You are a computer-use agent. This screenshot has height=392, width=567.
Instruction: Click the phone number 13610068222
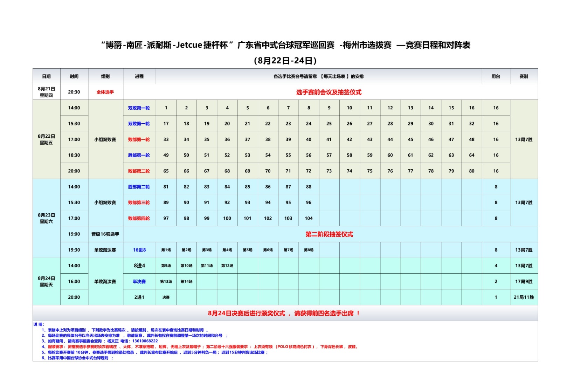[x=145, y=341]
